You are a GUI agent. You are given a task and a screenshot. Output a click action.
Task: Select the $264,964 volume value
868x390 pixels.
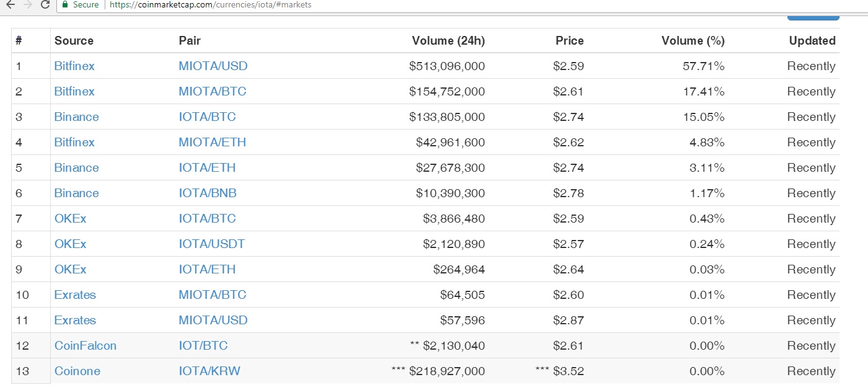coord(459,269)
